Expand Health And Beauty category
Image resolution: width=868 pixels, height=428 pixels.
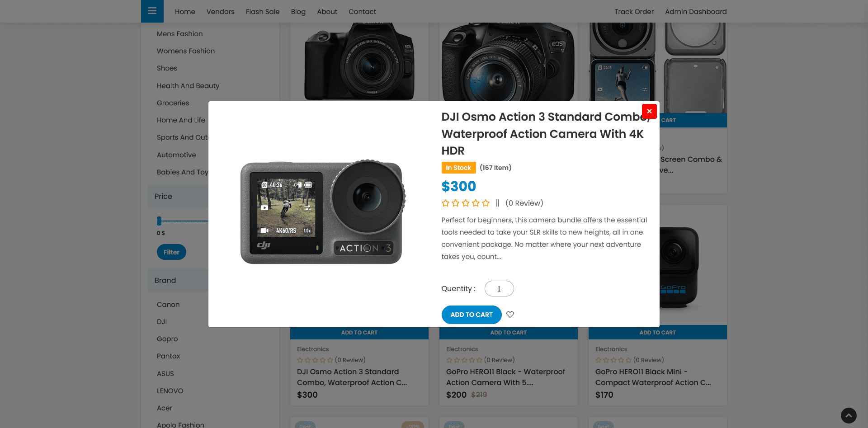[188, 86]
